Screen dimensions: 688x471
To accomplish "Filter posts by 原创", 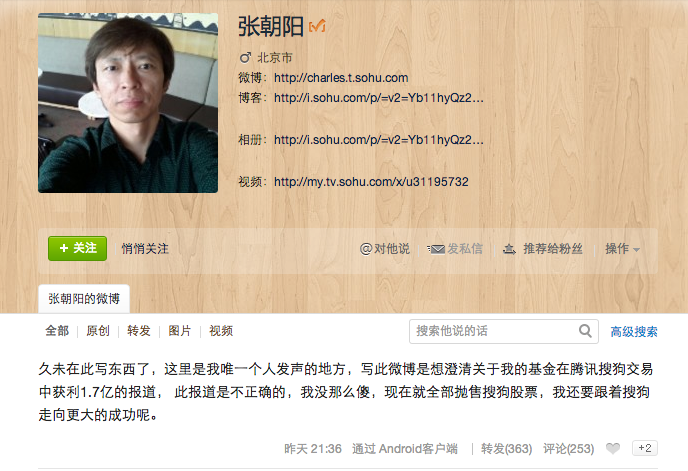I will point(98,331).
